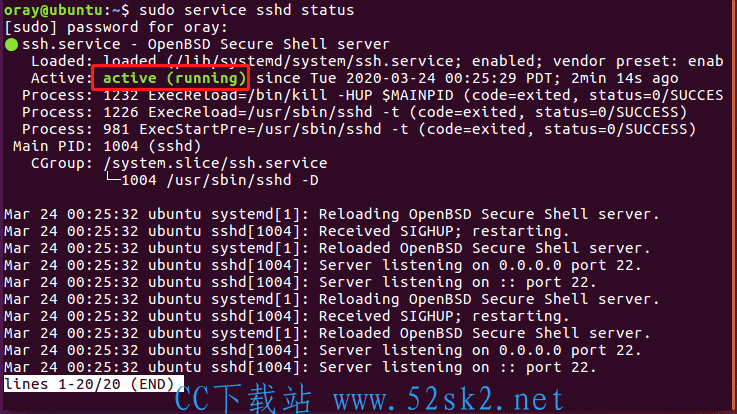Screen dimensions: 737x414
Task: Click the 'sudo service sshd status' command
Action: point(246,10)
